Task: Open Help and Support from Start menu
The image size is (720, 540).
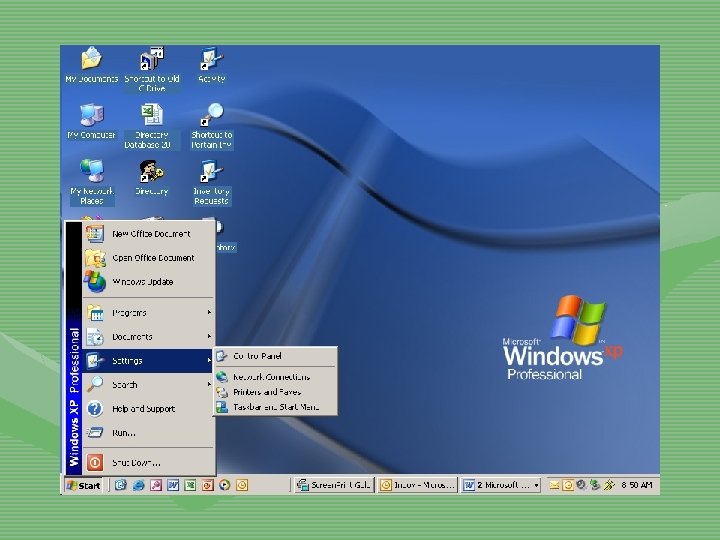Action: point(149,409)
